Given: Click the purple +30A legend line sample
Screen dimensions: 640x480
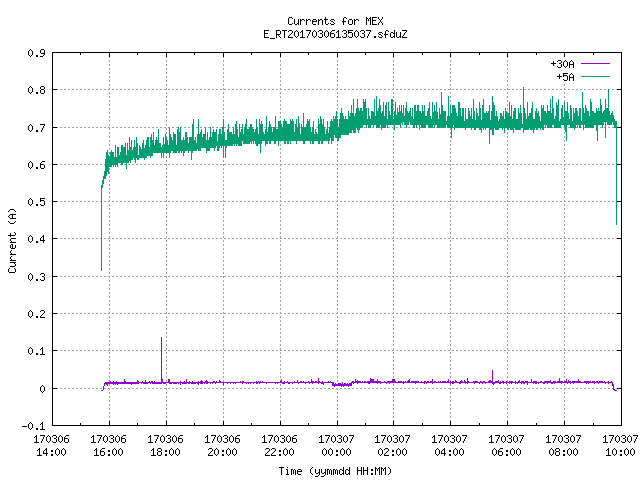Looking at the screenshot, I should click(x=596, y=64).
